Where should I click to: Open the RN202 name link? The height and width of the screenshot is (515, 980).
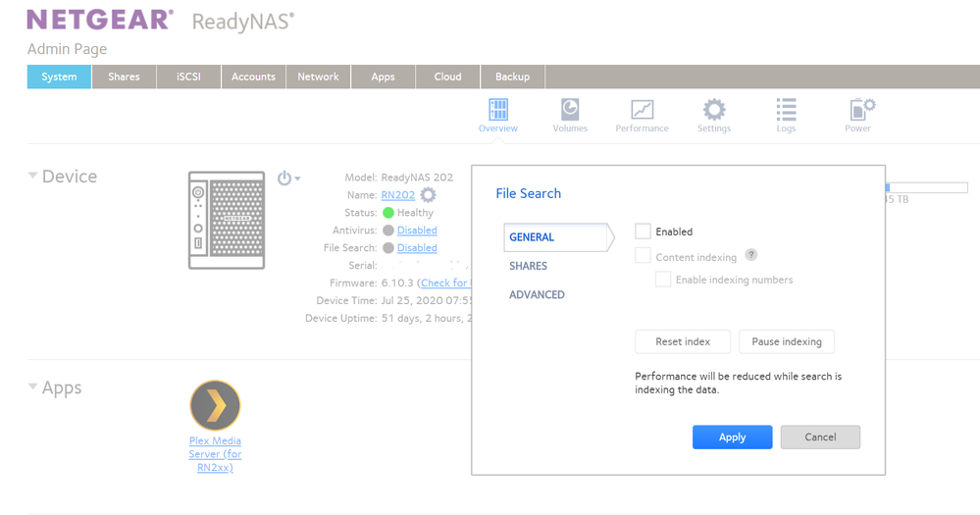(398, 195)
